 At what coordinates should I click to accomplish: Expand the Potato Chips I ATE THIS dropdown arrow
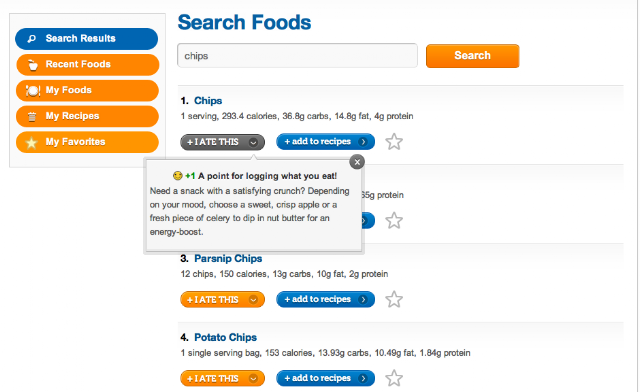(x=253, y=379)
